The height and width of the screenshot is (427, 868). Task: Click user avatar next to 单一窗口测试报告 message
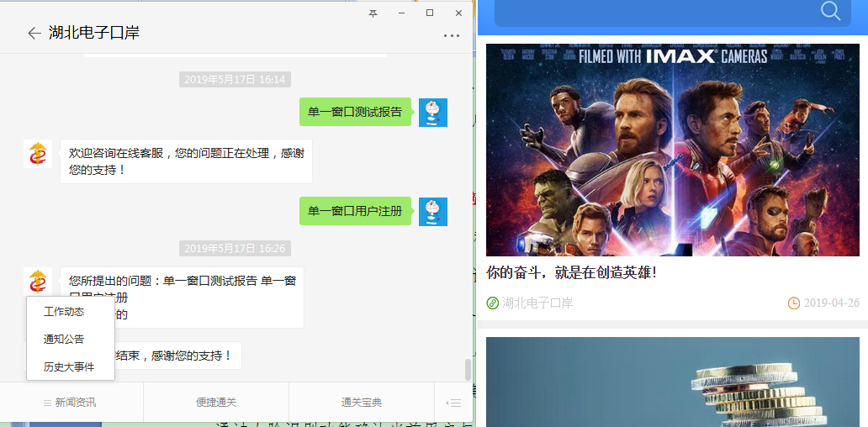[433, 113]
